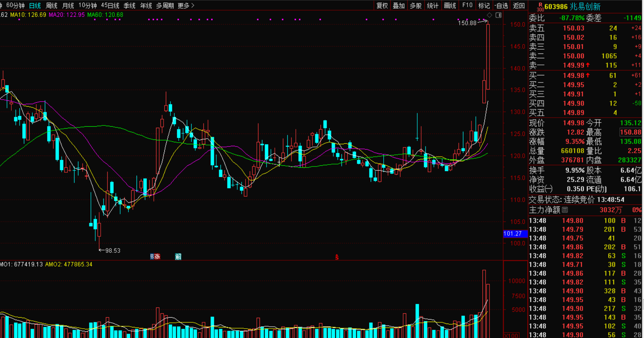
Task: Click stock name 兆易创新
Action: pyautogui.click(x=585, y=7)
